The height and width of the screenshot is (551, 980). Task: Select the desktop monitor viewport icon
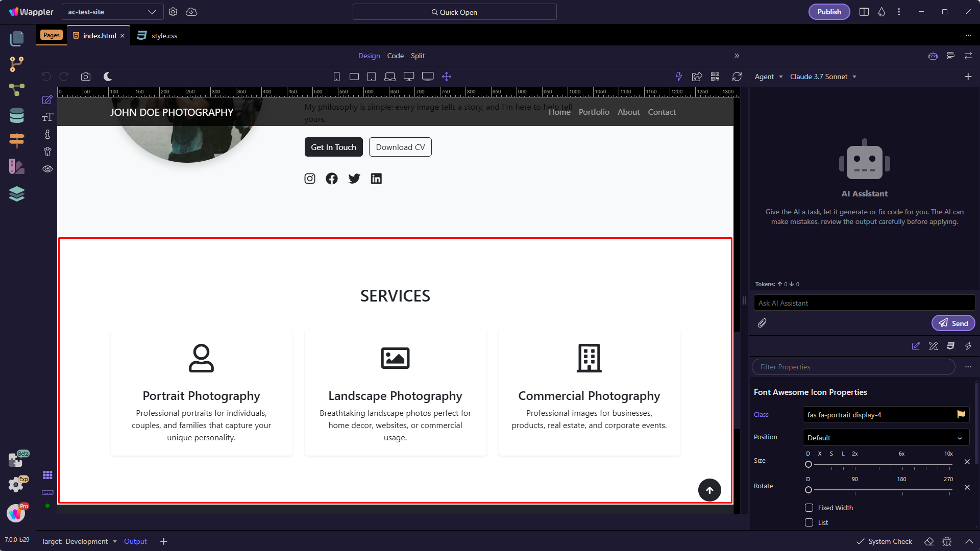coord(409,77)
